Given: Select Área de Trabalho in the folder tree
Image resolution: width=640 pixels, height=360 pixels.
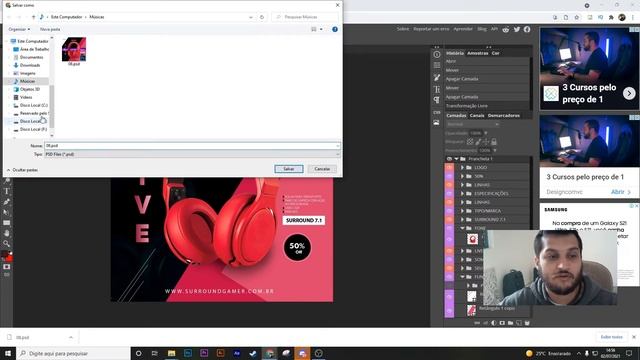Looking at the screenshot, I should (x=31, y=49).
